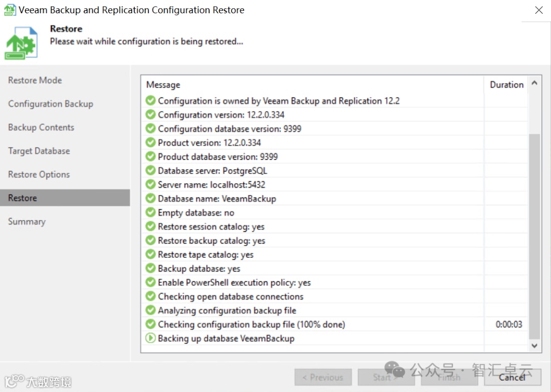The image size is (551, 392).
Task: Select row text Restore tape catalog: yes
Action: click(206, 254)
